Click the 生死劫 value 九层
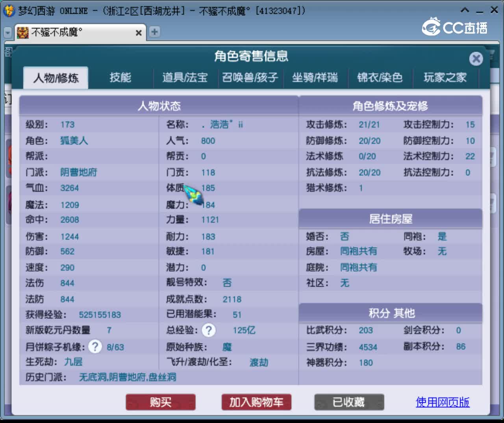The image size is (504, 423). click(x=73, y=362)
